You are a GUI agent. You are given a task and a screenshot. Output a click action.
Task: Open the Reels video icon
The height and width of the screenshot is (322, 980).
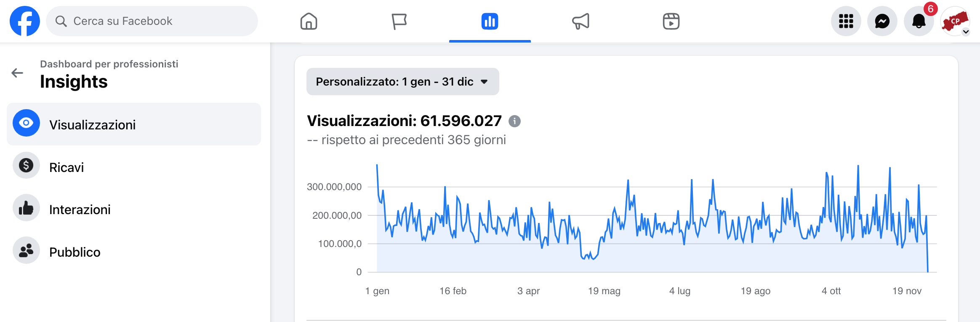point(671,21)
